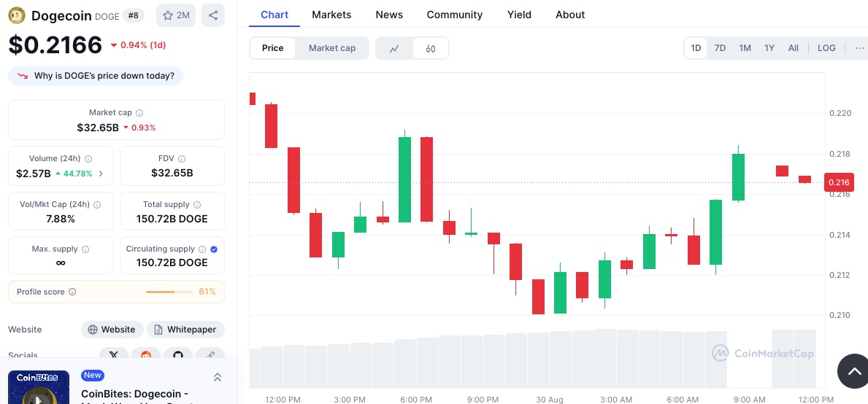Switch to line chart view icon
The width and height of the screenshot is (868, 404).
[394, 49]
